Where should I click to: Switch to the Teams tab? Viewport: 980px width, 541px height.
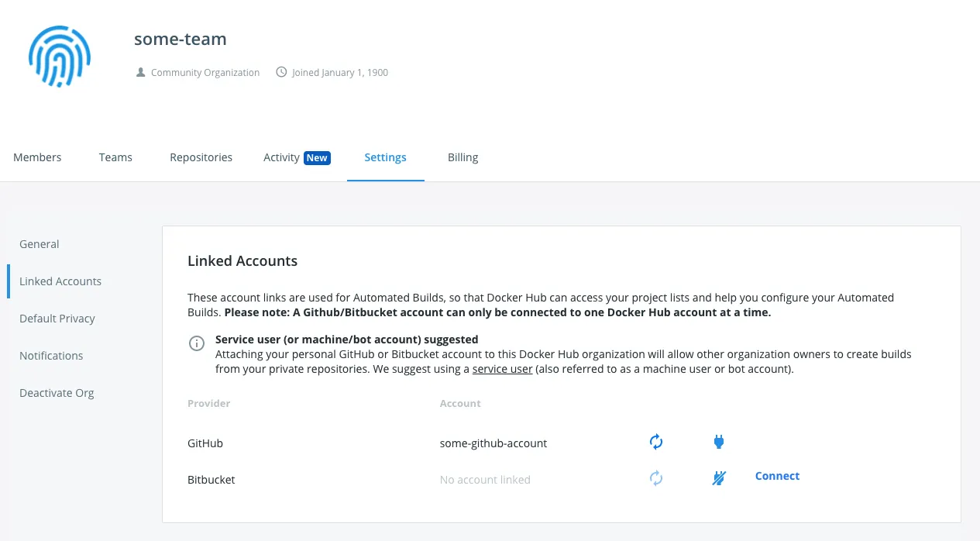(115, 157)
